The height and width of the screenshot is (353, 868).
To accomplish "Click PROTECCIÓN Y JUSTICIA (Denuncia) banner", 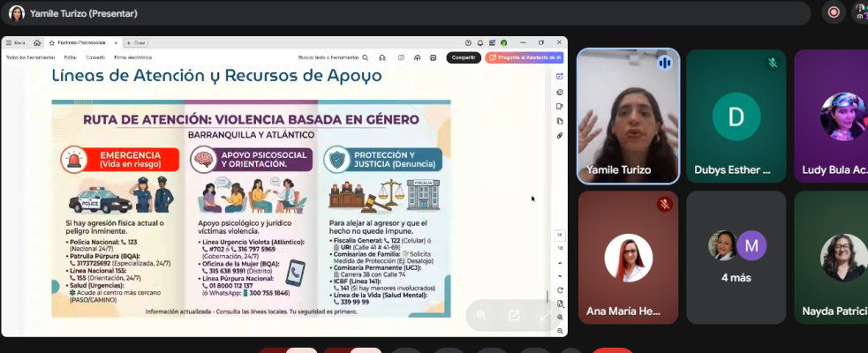I will tap(383, 160).
